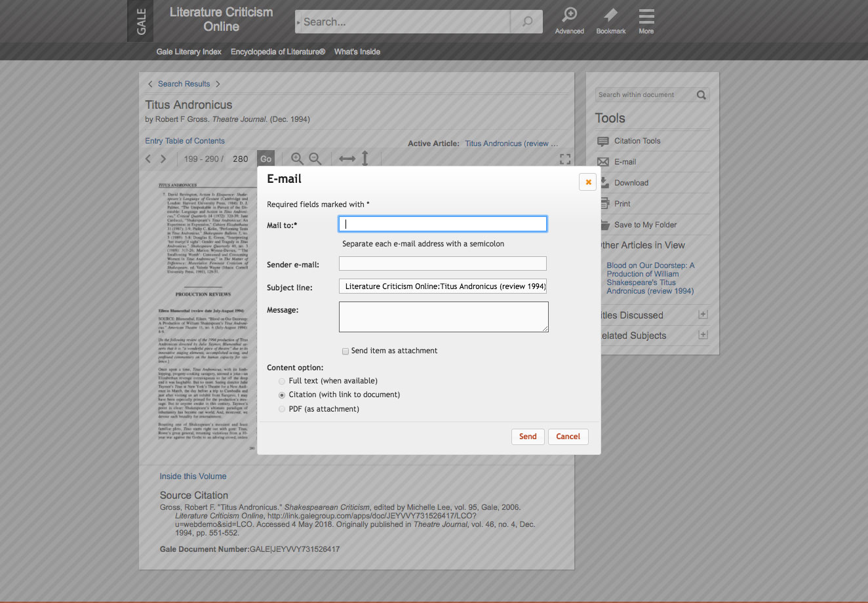Toggle full screen viewer icon
The height and width of the screenshot is (603, 868).
pos(565,159)
